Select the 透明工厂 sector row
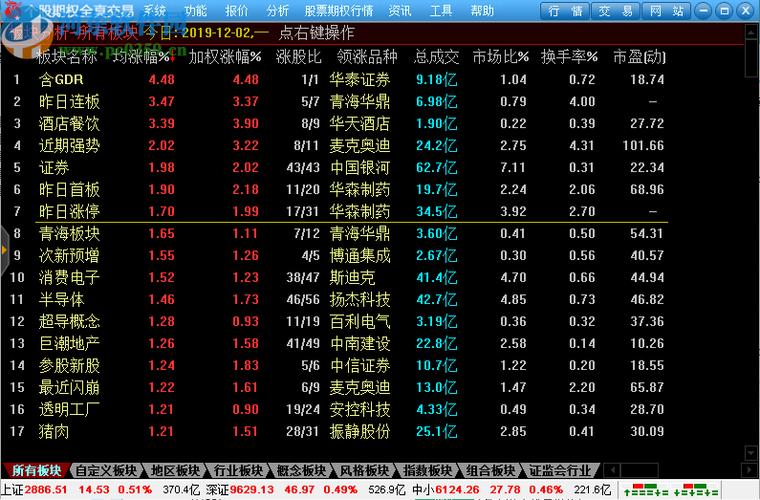Viewport: 760px width, 500px height. [337, 409]
